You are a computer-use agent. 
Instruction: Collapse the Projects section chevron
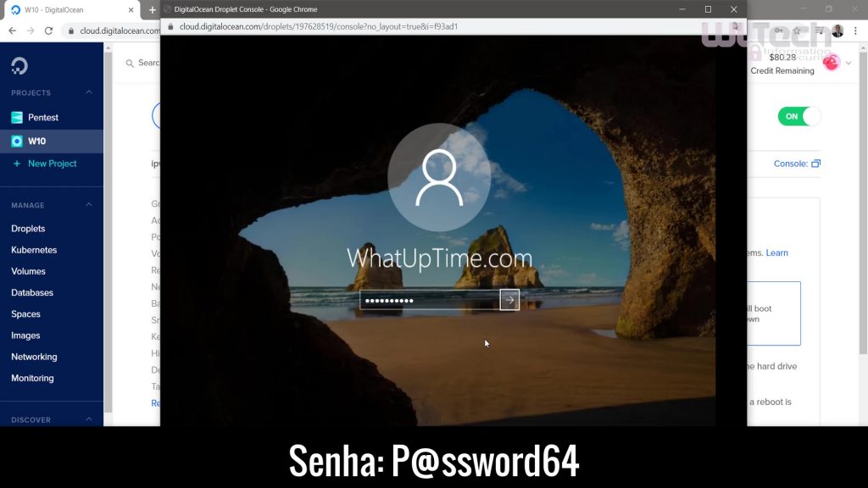[x=88, y=92]
